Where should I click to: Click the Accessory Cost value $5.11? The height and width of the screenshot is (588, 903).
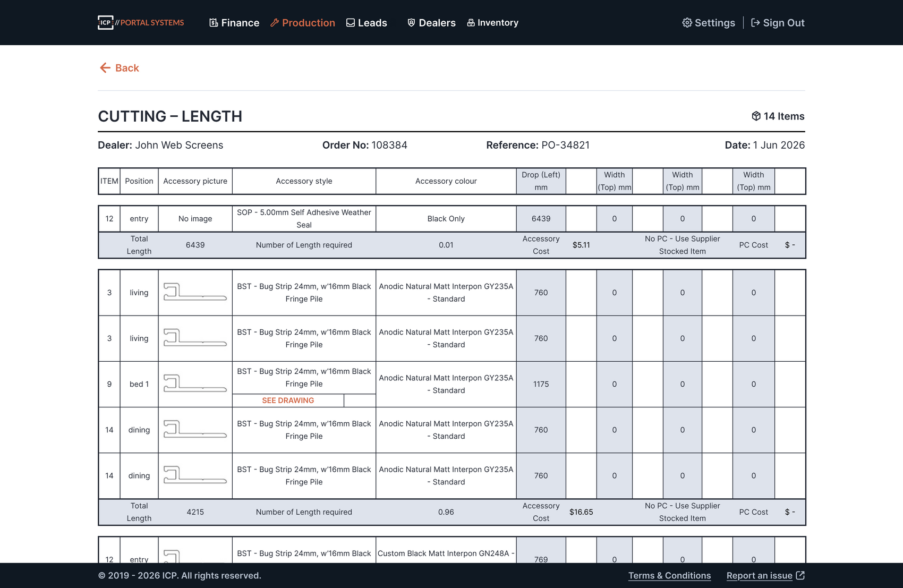click(581, 245)
